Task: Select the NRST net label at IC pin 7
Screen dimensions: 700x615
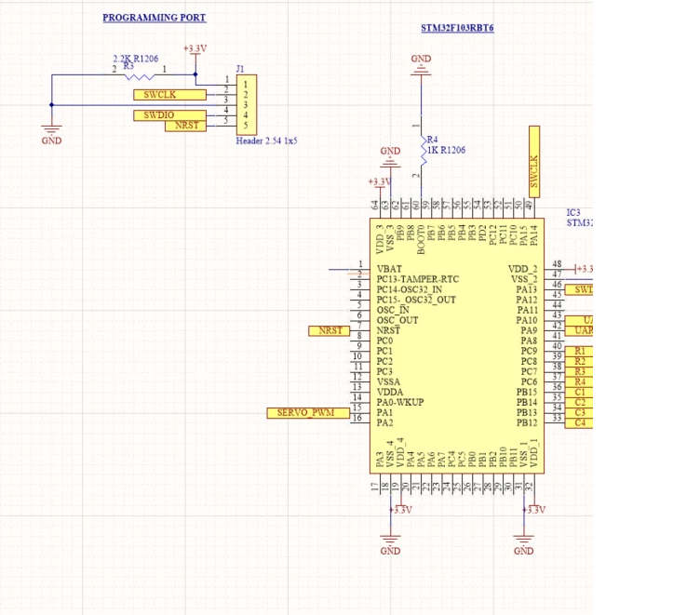Action: (x=329, y=330)
